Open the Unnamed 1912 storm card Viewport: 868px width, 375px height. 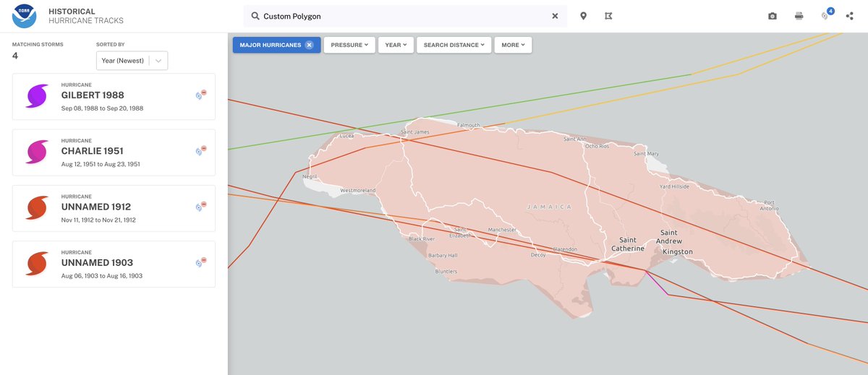pos(114,208)
